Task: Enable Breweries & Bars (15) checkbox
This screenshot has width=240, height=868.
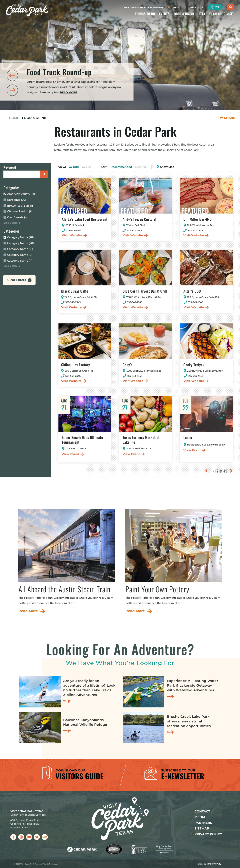Action: (x=5, y=206)
